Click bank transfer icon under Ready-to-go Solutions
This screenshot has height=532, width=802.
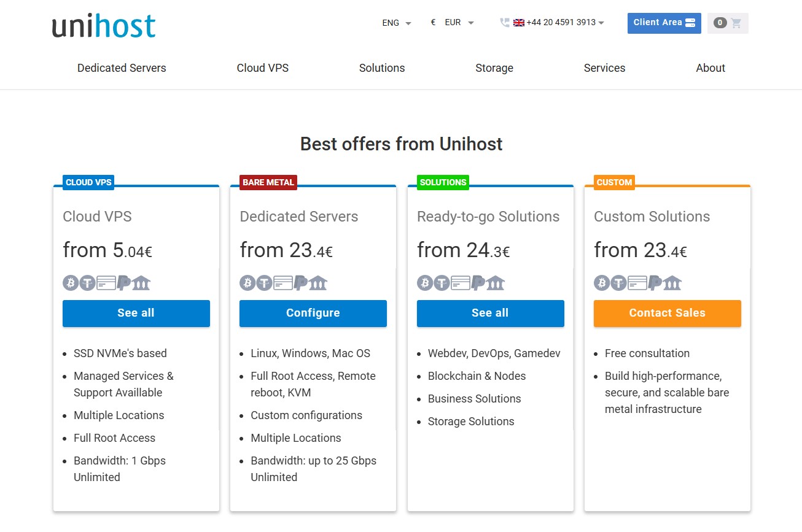pyautogui.click(x=496, y=283)
